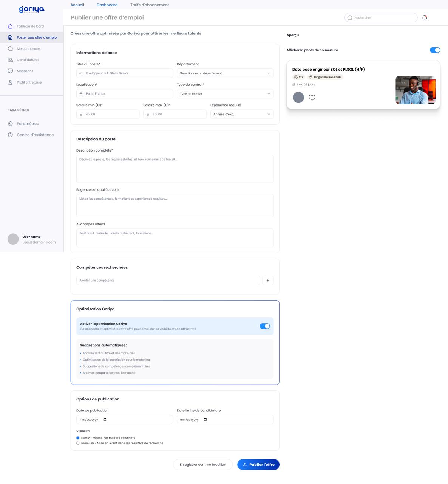The height and width of the screenshot is (484, 448).
Task: Click the Paramètres gear icon
Action: pyautogui.click(x=10, y=124)
